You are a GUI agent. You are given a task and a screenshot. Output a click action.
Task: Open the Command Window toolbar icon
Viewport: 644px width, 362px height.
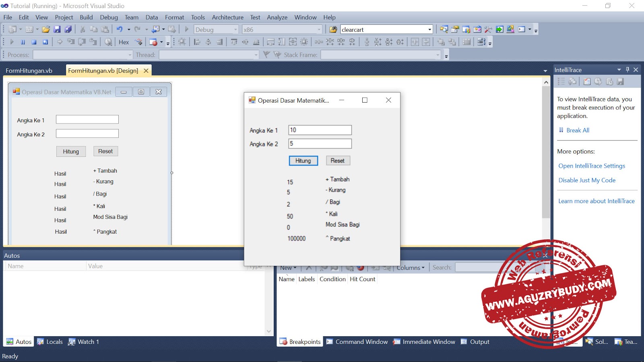pyautogui.click(x=522, y=29)
